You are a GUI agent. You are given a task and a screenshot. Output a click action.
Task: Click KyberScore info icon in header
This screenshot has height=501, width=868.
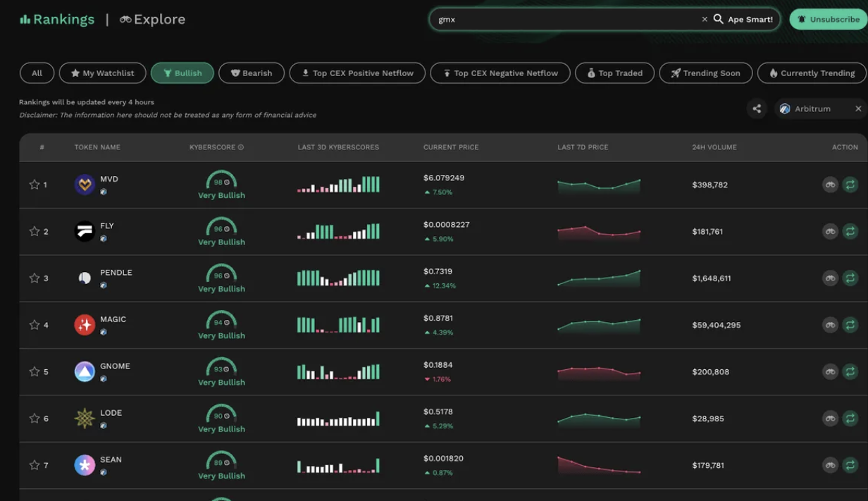click(x=241, y=147)
